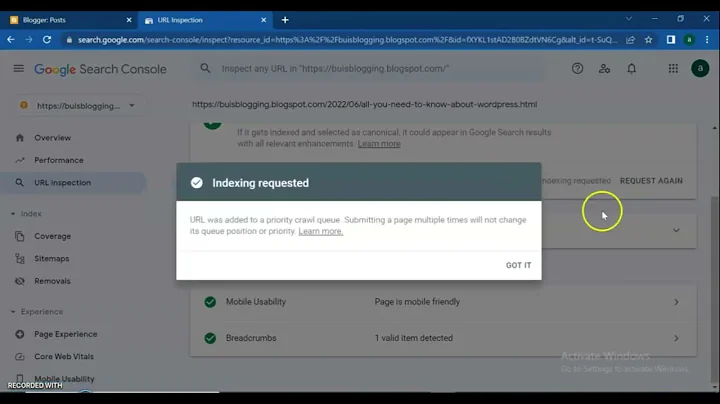Click the Sitemaps tree icon
Image resolution: width=720 pixels, height=404 pixels.
[x=20, y=258]
